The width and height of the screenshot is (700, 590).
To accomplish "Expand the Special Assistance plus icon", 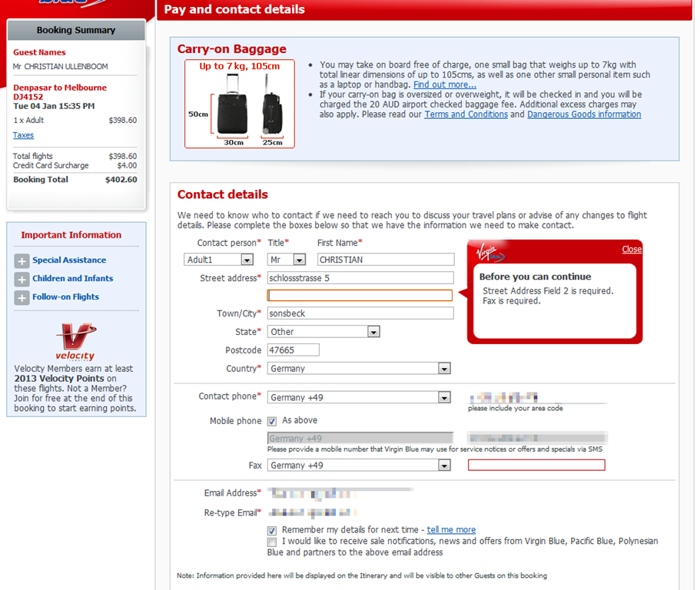I will pyautogui.click(x=22, y=260).
